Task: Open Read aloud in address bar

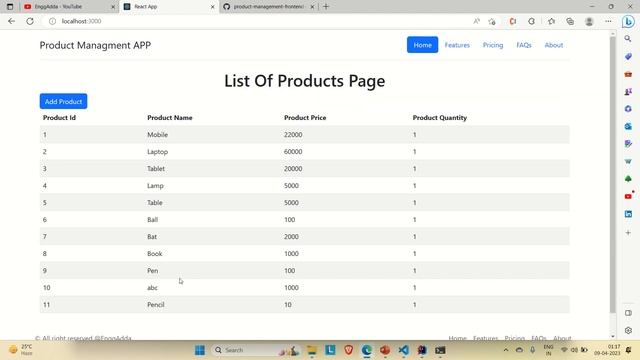Action: 476,21
